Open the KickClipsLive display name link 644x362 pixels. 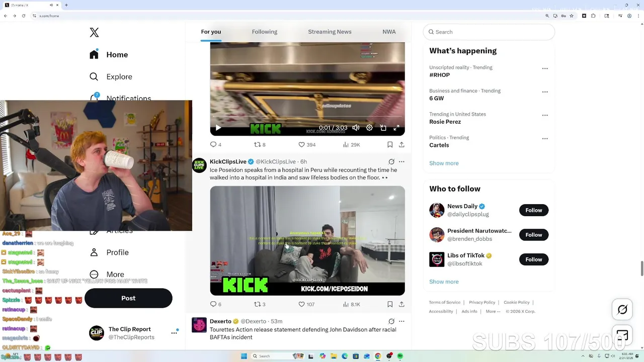click(228, 161)
